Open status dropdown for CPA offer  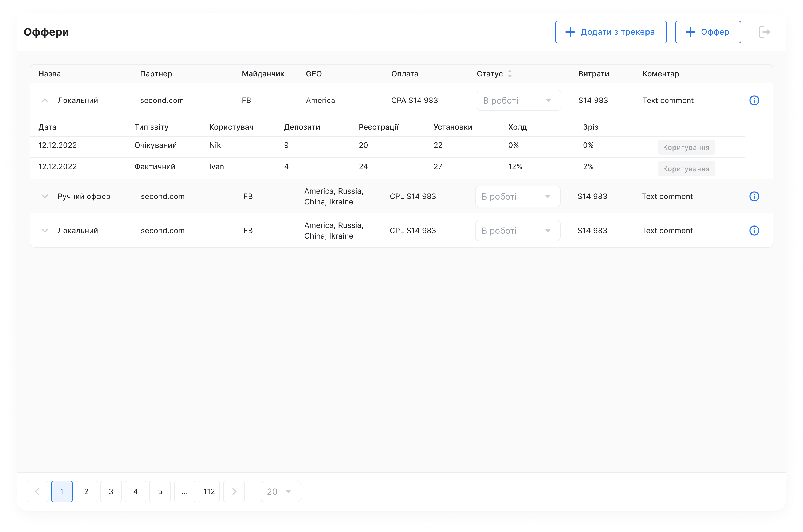(519, 100)
